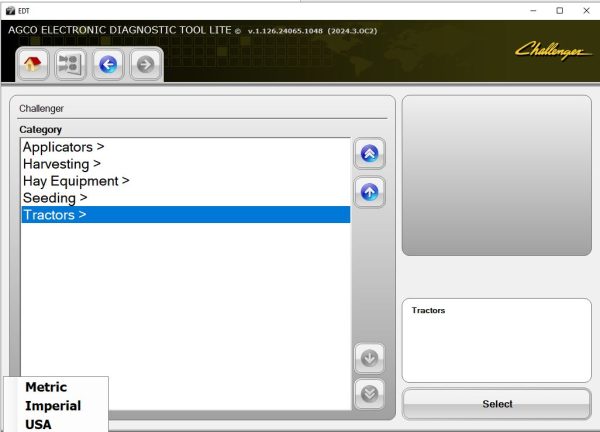This screenshot has width=600, height=432.
Task: Close the EDT window
Action: [x=586, y=10]
